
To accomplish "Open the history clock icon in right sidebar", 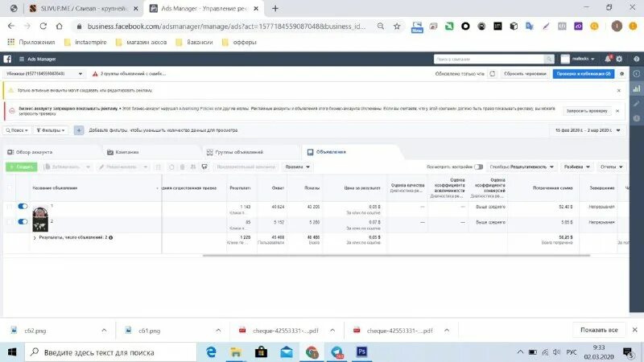I will (x=637, y=118).
